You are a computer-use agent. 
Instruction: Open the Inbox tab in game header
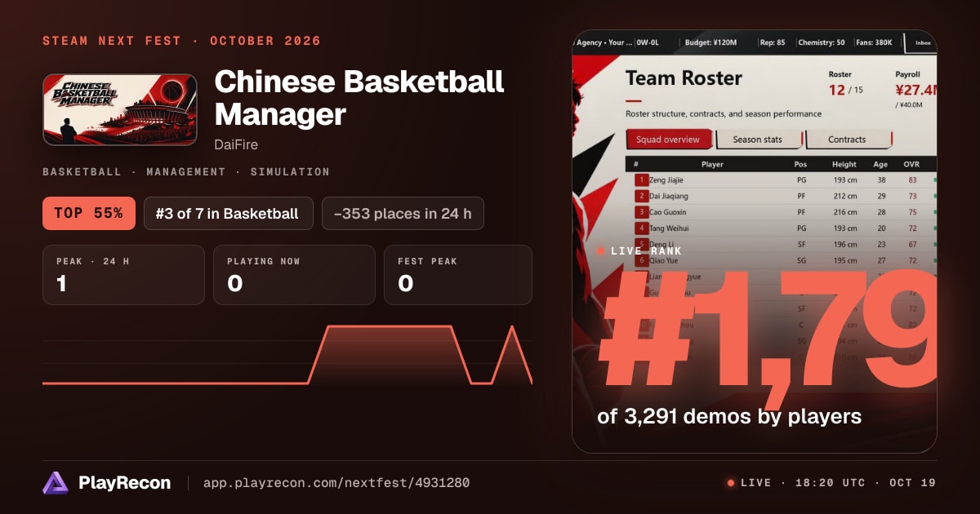pyautogui.click(x=923, y=42)
